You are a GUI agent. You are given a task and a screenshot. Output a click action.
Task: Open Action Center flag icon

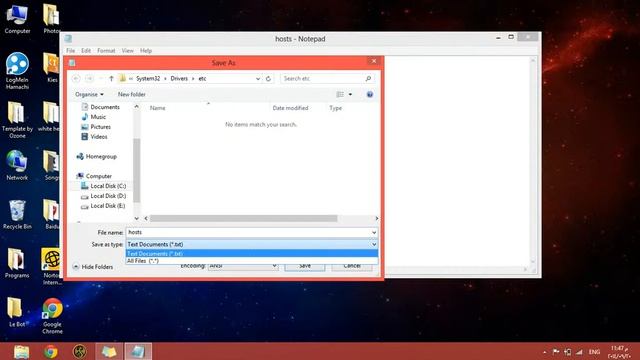(556, 352)
